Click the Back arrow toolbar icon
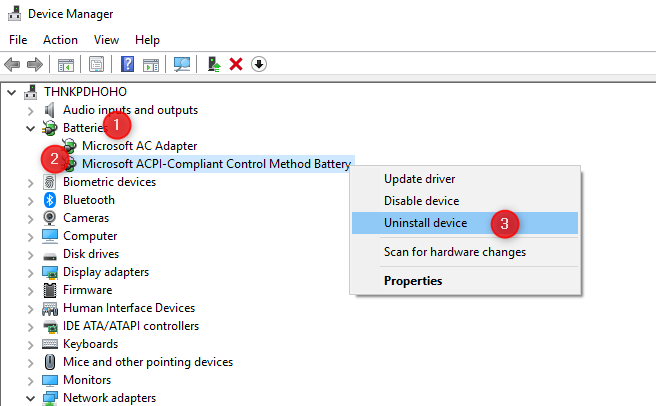Image resolution: width=656 pixels, height=406 pixels. (x=12, y=64)
